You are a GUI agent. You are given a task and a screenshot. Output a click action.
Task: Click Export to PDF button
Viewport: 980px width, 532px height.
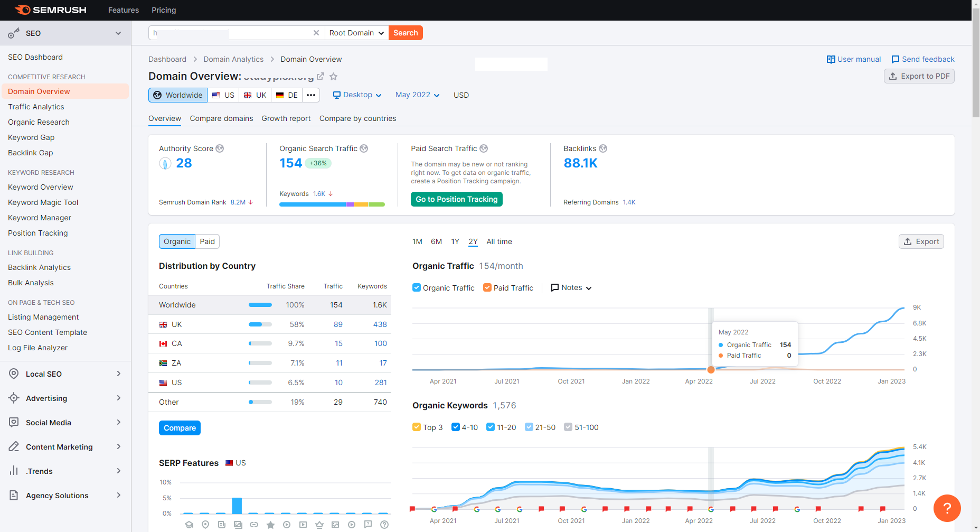pyautogui.click(x=919, y=76)
